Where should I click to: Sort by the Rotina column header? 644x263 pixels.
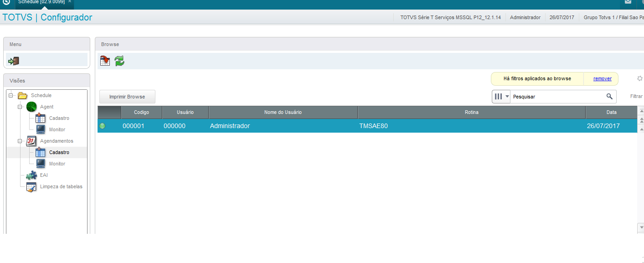pos(472,112)
